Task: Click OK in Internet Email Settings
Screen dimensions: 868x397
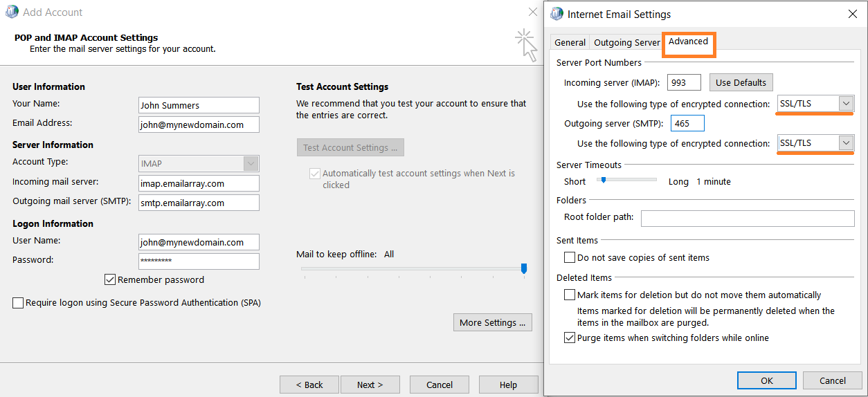Action: 766,380
